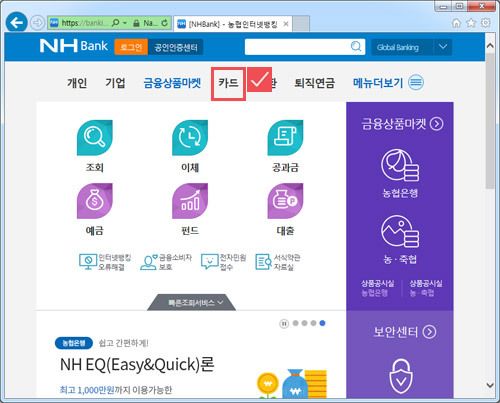
Task: Go back with the browser back arrow
Action: 16,23
